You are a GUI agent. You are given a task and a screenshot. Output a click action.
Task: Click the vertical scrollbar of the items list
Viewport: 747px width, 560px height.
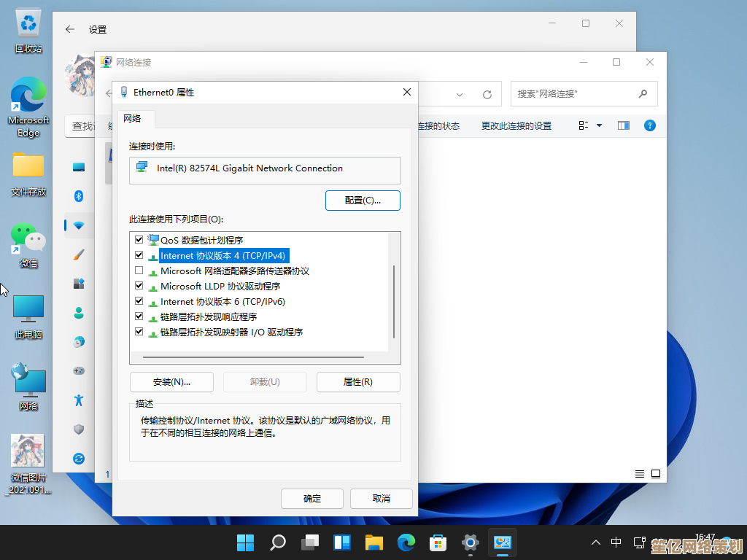click(394, 300)
